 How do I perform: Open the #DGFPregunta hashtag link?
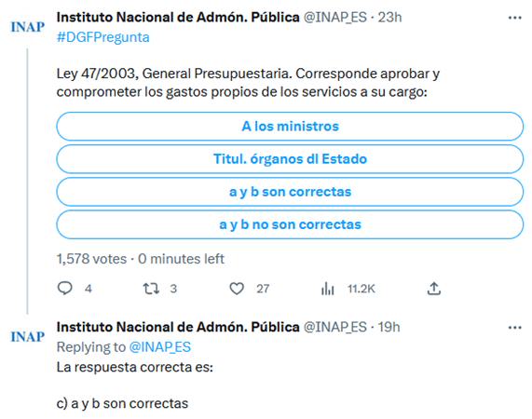coord(103,37)
